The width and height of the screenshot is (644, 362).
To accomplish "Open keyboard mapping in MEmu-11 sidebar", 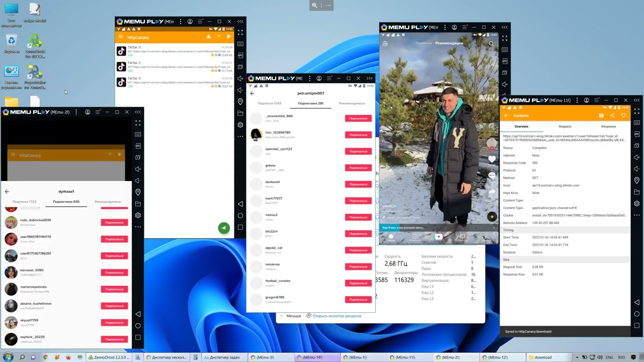I will 636,124.
